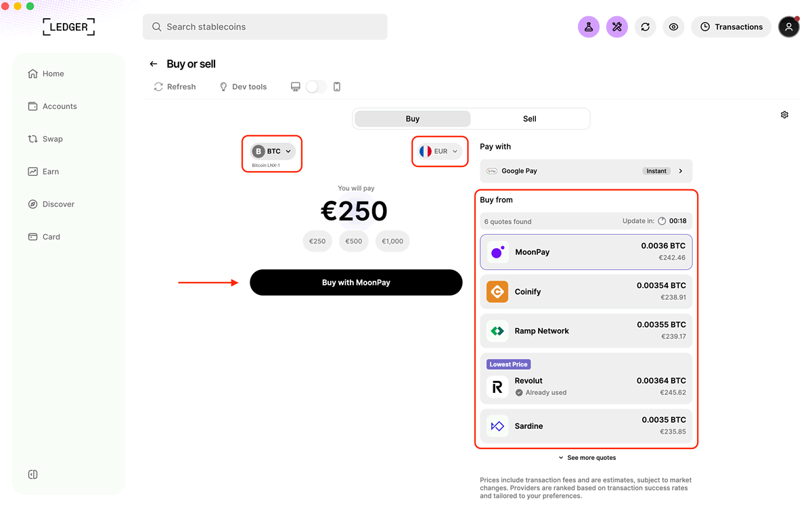Open the EUR fiat currency dropdown
This screenshot has width=812, height=510.
[x=440, y=152]
